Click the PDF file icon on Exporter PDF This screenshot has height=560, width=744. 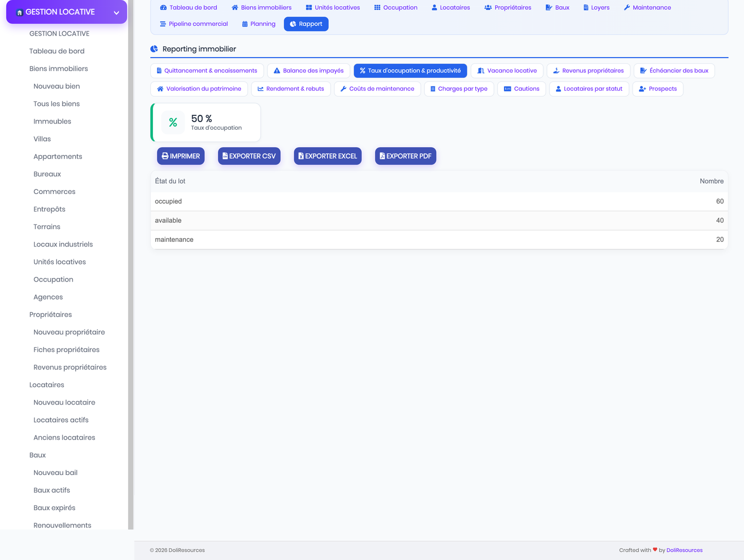[382, 156]
